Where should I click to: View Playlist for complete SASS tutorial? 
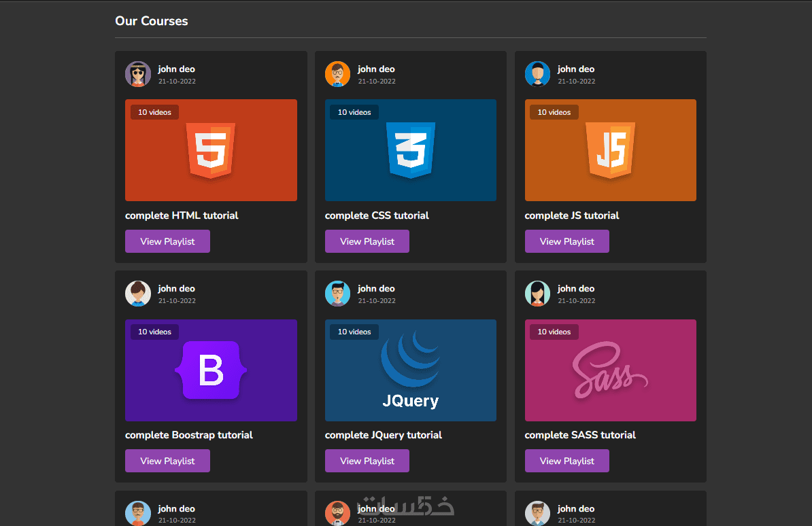(567, 461)
